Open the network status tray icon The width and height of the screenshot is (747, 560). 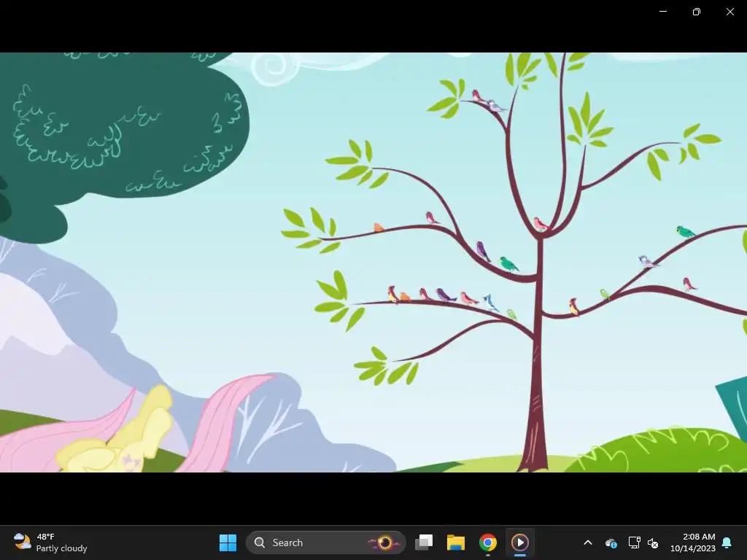click(634, 542)
